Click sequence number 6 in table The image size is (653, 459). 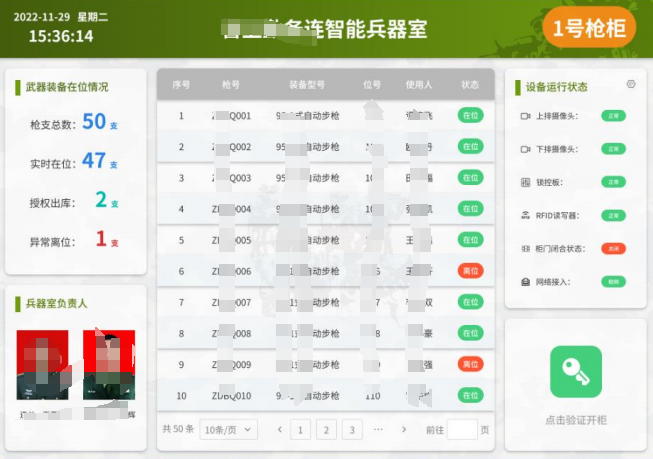(181, 272)
